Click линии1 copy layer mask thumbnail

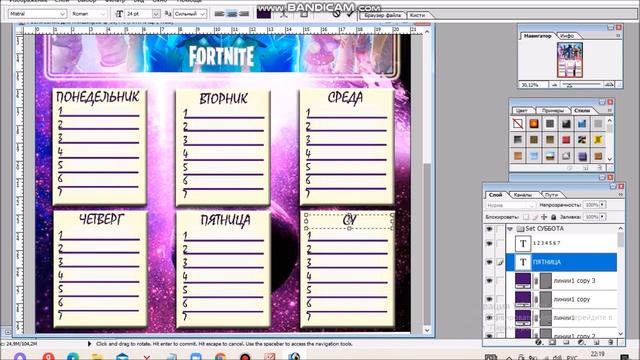point(546,299)
